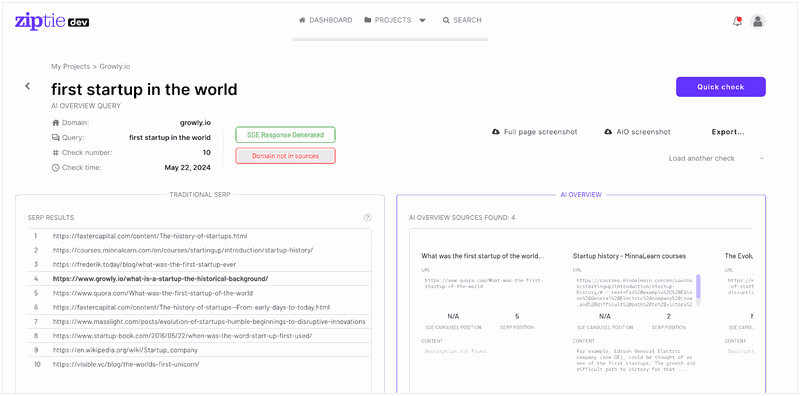Click the AI OVERVIEW SOURCES FOUND: 4 label
The image size is (800, 396).
(x=462, y=217)
